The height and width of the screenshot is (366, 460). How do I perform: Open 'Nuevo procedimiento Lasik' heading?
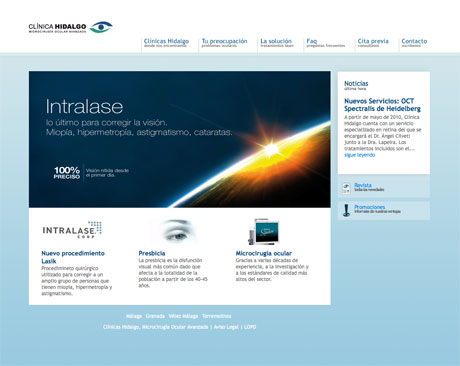73,257
